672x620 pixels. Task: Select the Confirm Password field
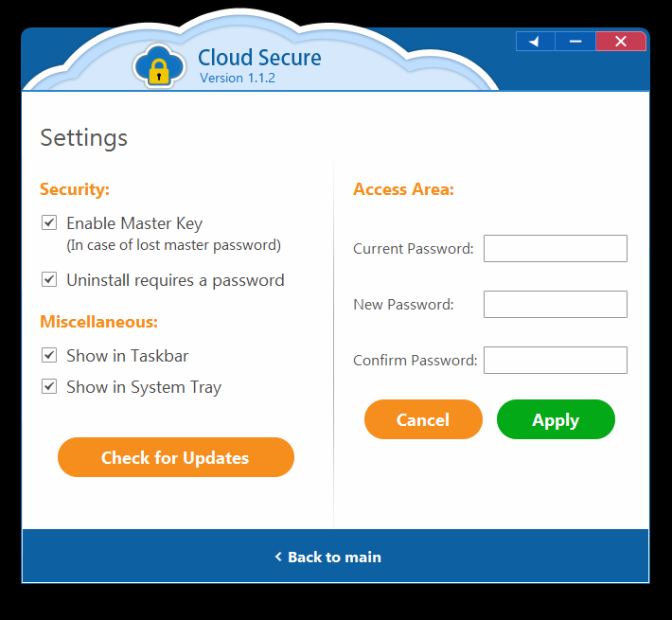click(x=556, y=361)
